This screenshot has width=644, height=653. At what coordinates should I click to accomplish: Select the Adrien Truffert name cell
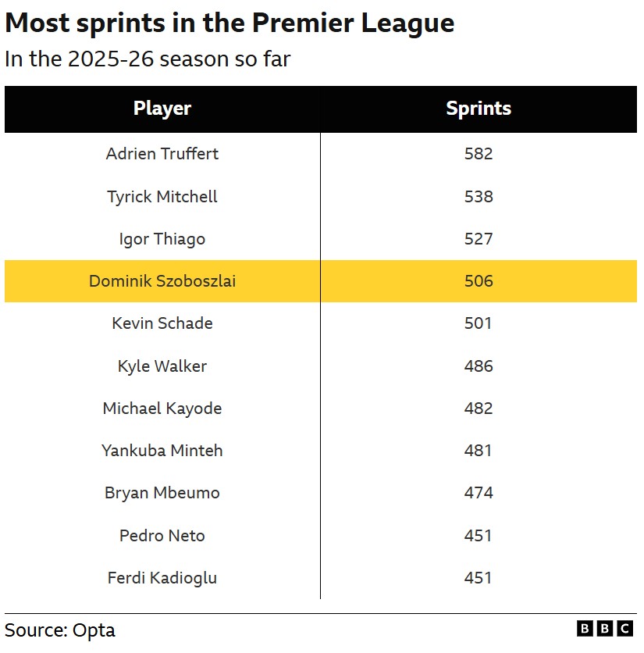coord(162,154)
